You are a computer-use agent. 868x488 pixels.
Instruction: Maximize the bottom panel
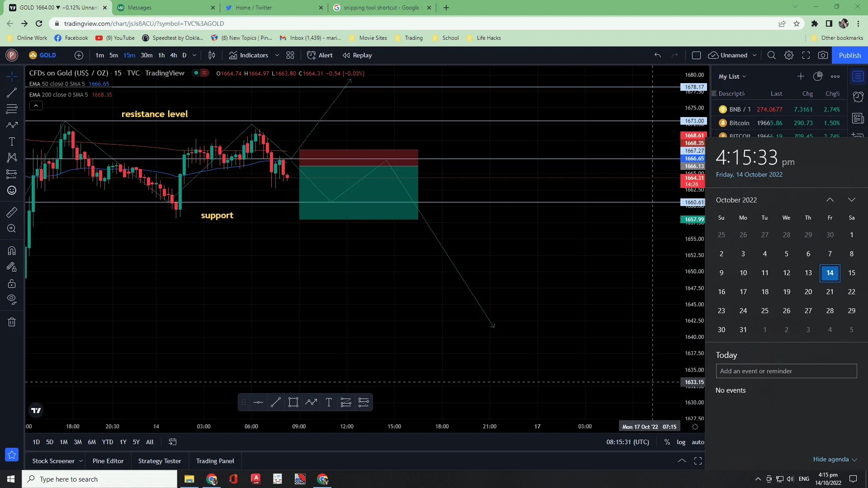(698, 461)
